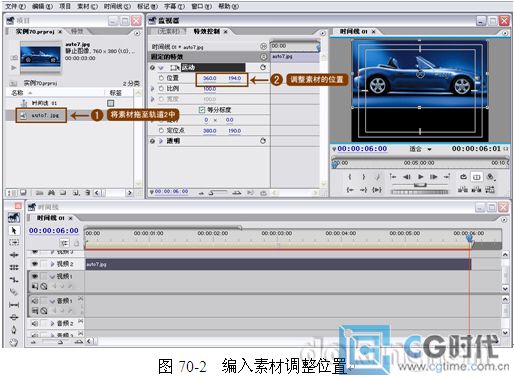Select the Razor tool in toolbox
The image size is (514, 380).
click(x=14, y=292)
